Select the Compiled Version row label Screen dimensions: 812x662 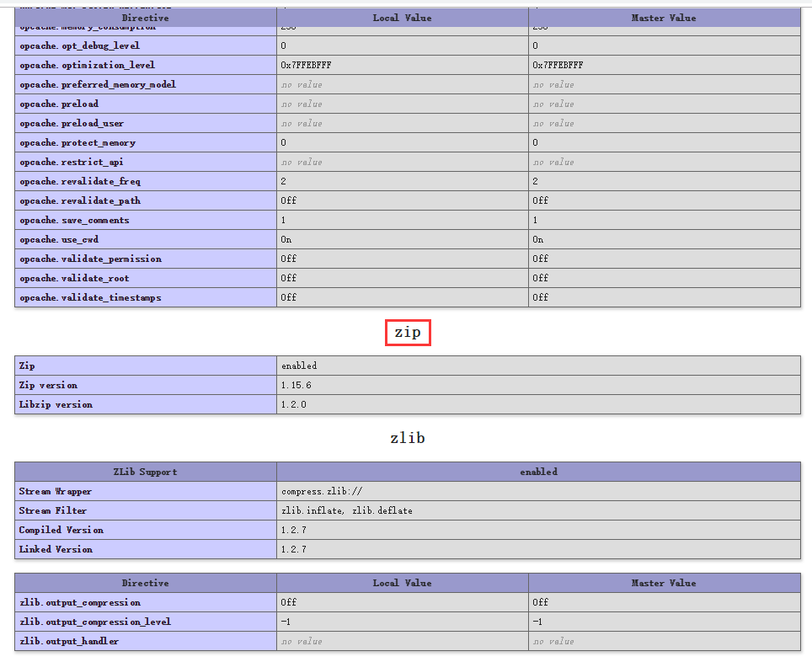(61, 530)
